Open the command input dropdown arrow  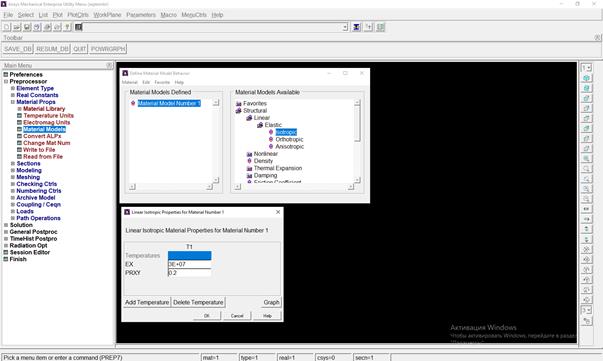coord(345,27)
